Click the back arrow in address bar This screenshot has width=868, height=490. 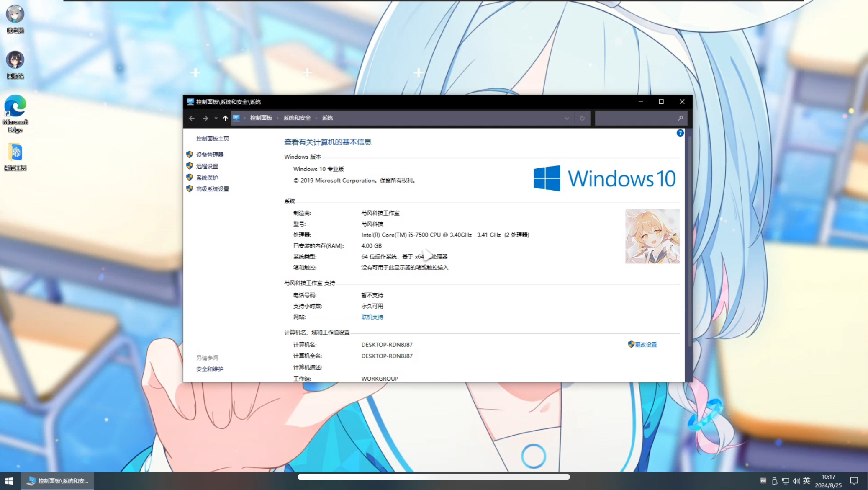192,118
